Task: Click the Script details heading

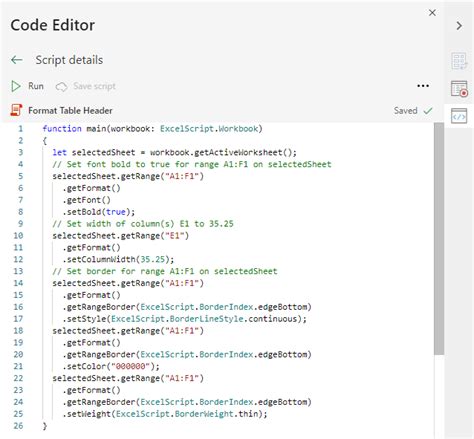Action: (69, 60)
